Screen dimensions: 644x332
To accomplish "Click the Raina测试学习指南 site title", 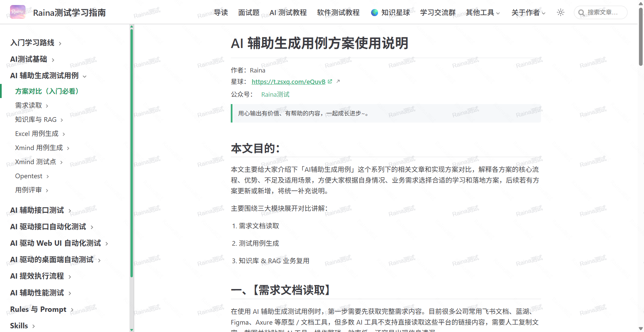I will coord(69,13).
